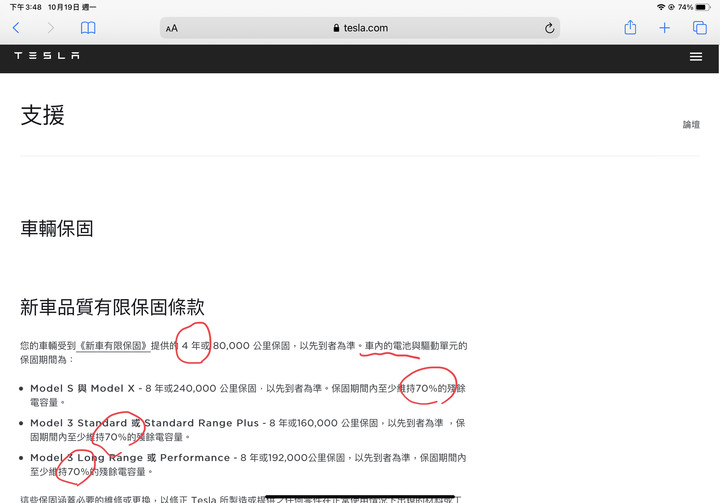Click the 支援 page heading

click(x=42, y=115)
